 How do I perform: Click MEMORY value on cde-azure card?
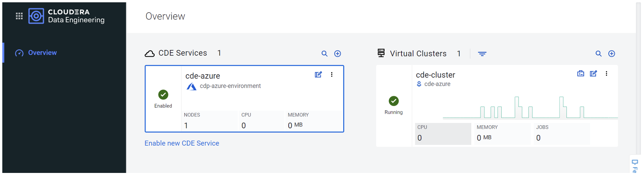(295, 125)
